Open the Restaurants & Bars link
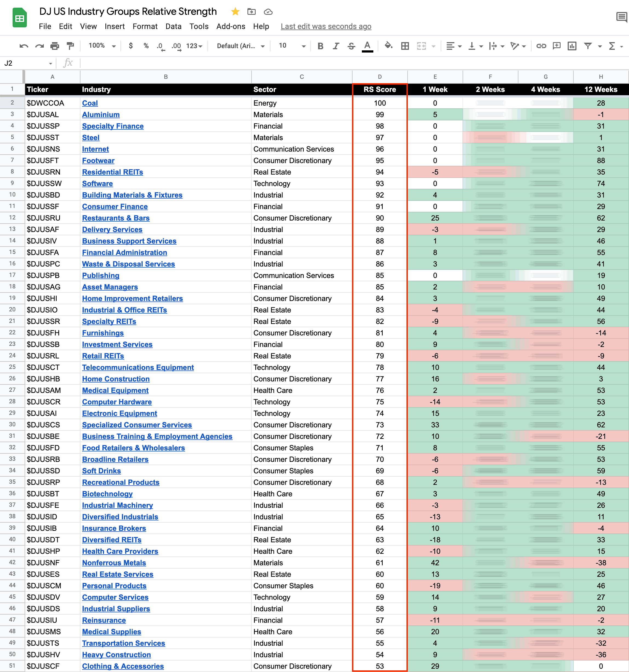Viewport: 629px width, 672px height. [x=116, y=218]
